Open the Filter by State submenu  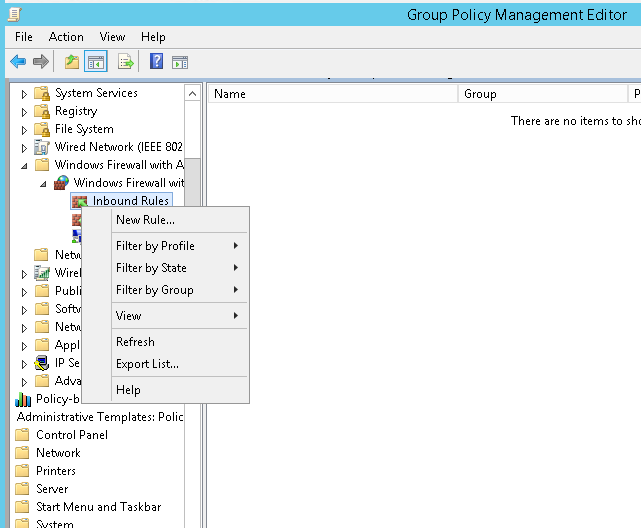pos(179,268)
